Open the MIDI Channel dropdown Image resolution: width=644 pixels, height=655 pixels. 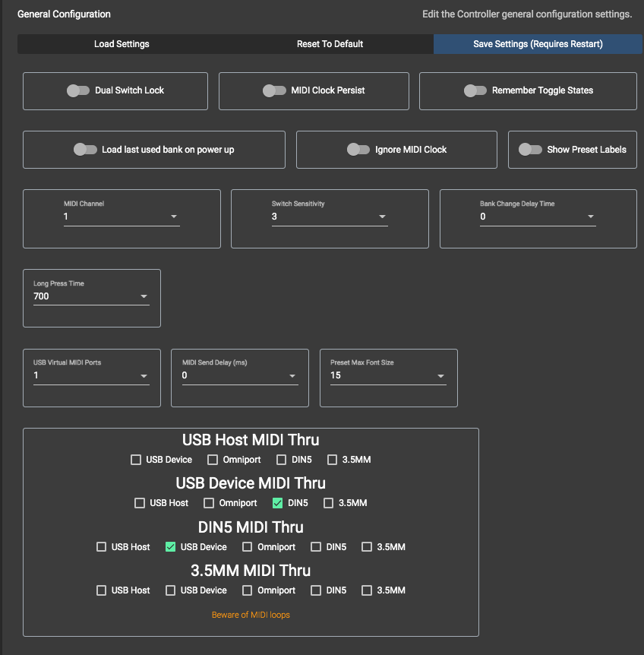click(x=122, y=217)
